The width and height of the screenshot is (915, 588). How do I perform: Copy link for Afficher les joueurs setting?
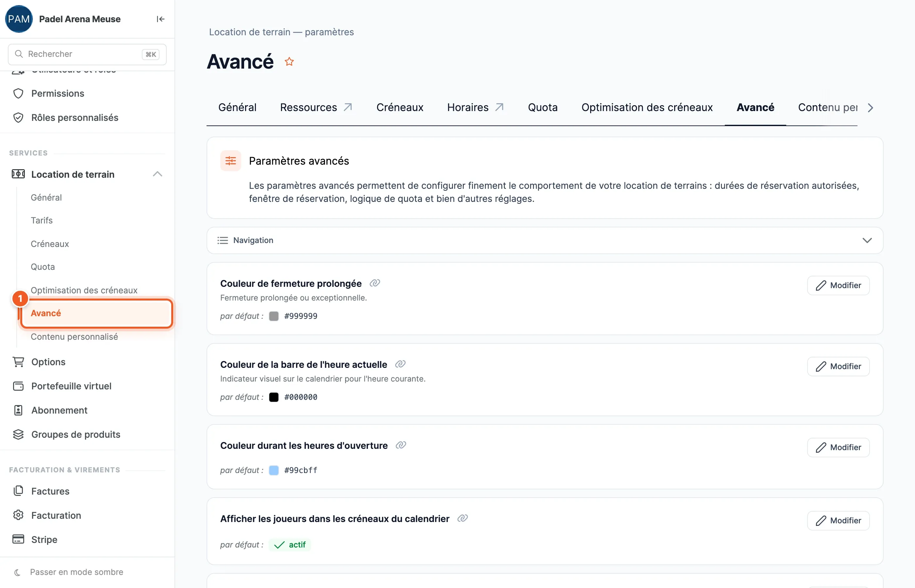(x=462, y=518)
